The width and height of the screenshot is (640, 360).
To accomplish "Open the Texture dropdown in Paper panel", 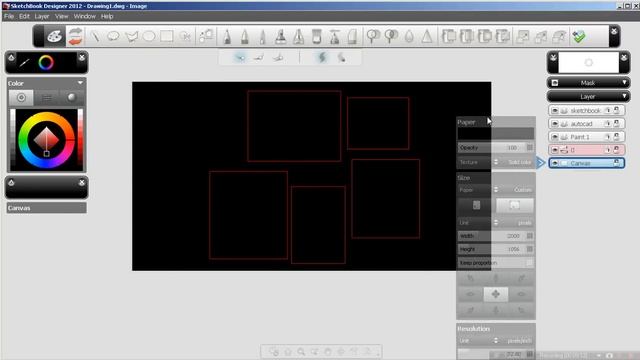I will point(496,162).
